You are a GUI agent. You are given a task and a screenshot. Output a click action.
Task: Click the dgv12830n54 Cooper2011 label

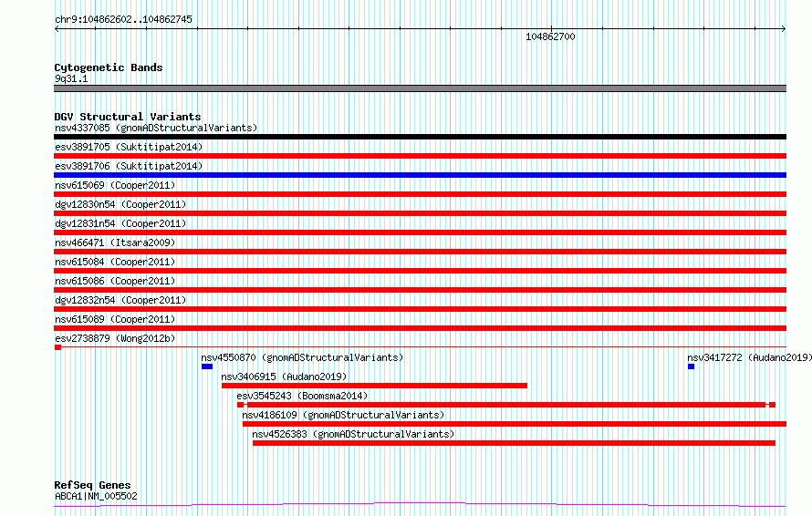click(120, 204)
